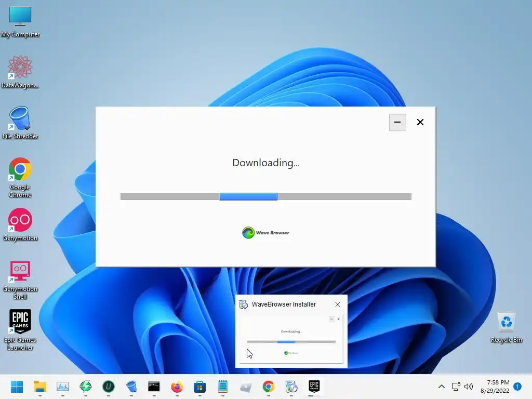Close the WaveBrowser Installer taskbar preview

(x=338, y=304)
